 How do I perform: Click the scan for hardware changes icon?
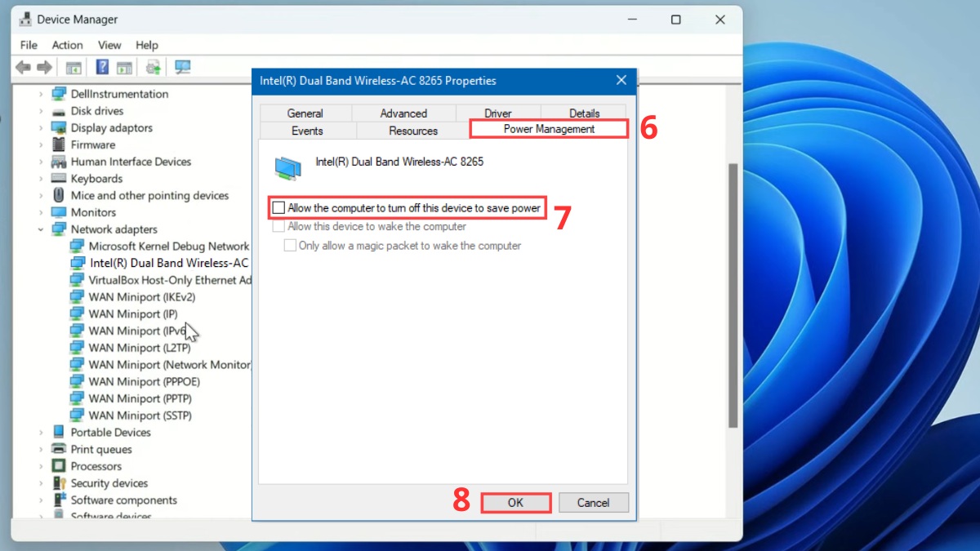(x=183, y=68)
